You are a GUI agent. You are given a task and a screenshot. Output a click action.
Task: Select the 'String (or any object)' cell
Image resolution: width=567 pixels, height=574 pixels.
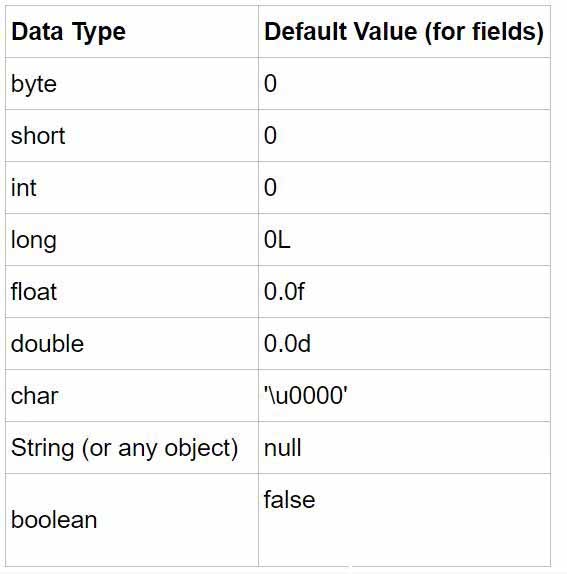pyautogui.click(x=132, y=447)
